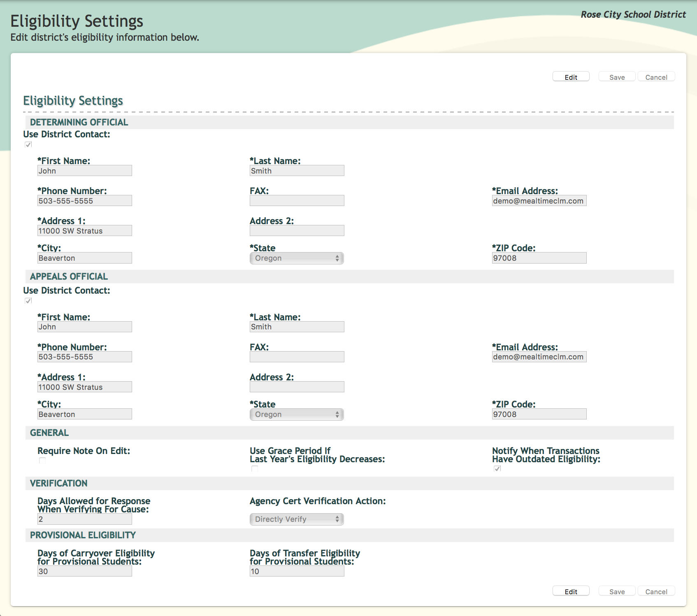697x616 pixels.
Task: Select Determining Official Address 1 field
Action: 85,231
